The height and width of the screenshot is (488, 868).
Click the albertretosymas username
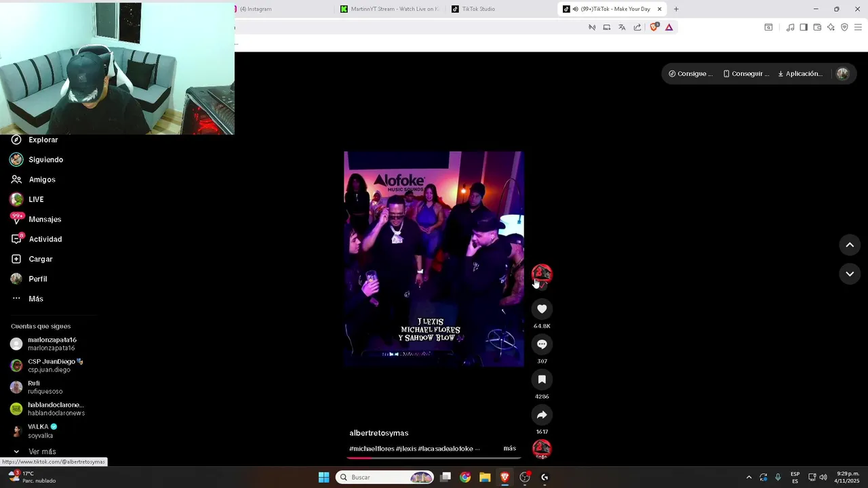click(378, 433)
